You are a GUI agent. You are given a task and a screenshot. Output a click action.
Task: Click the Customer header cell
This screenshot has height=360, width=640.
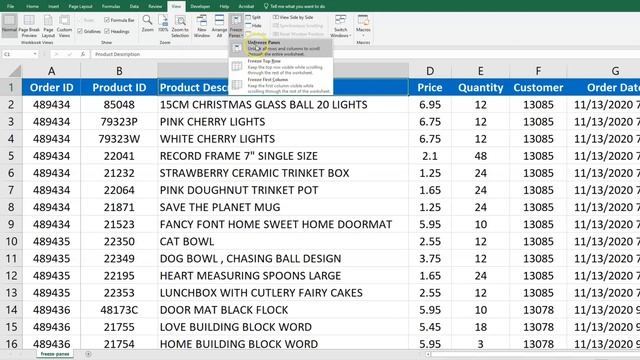click(538, 87)
